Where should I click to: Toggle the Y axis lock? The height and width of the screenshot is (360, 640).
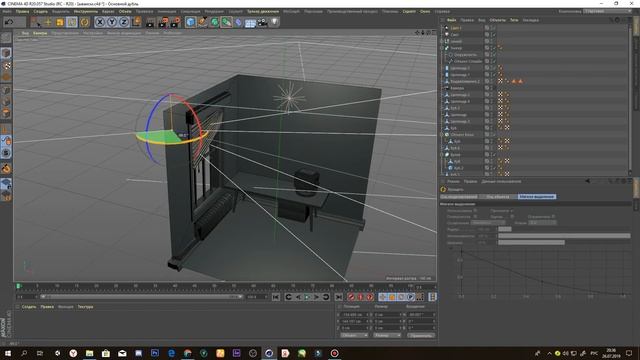point(112,22)
